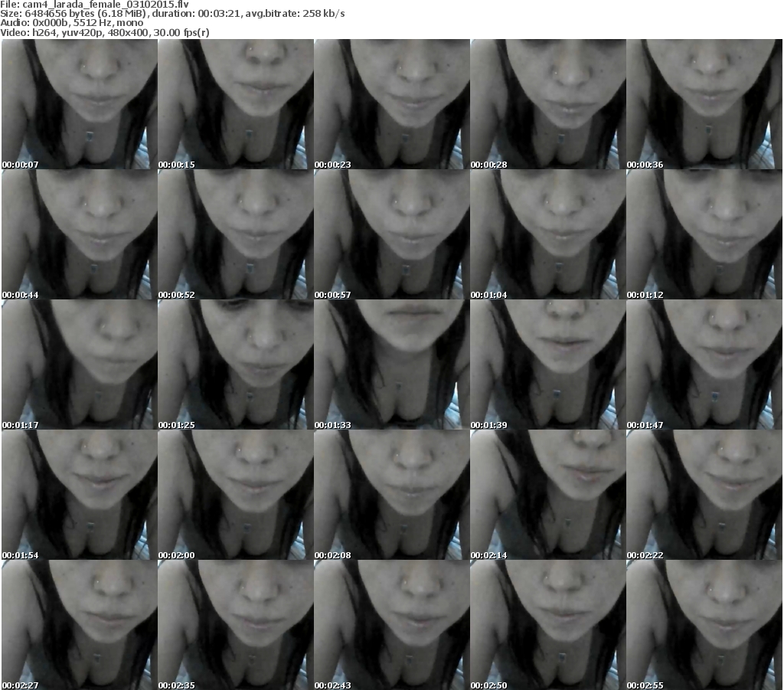Click the size text 6484656 bytes
Screen dimensions: 784x690
60,14
